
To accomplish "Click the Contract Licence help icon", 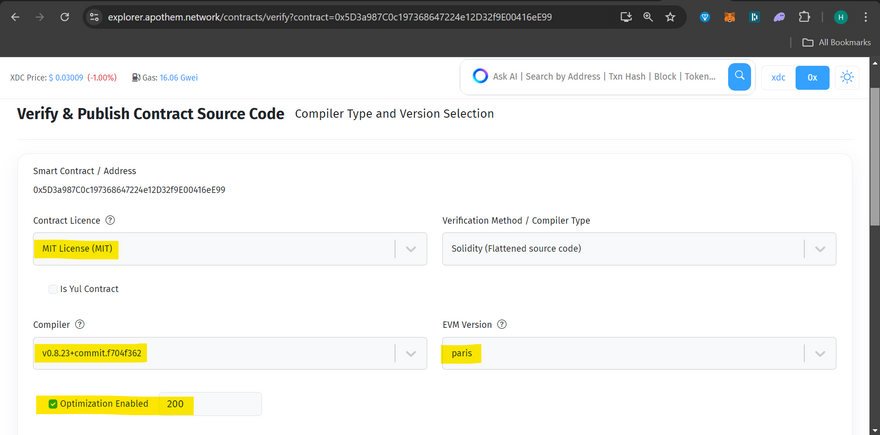I will pos(110,220).
